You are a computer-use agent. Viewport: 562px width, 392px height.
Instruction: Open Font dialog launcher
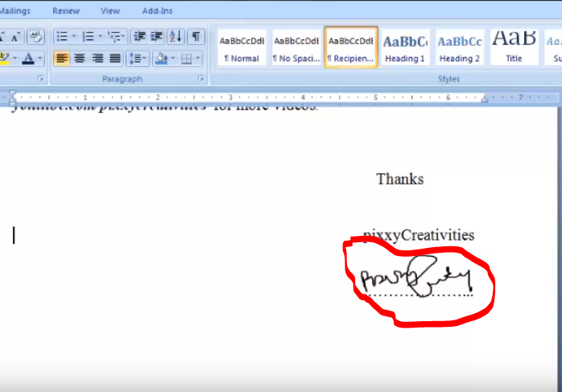pyautogui.click(x=40, y=78)
